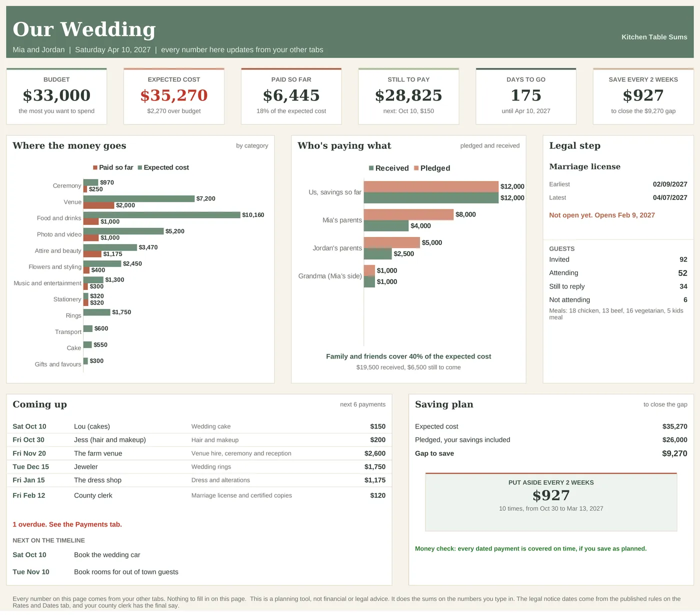Select the Gap to save $9,270 value
The height and width of the screenshot is (615, 700).
coord(674,453)
